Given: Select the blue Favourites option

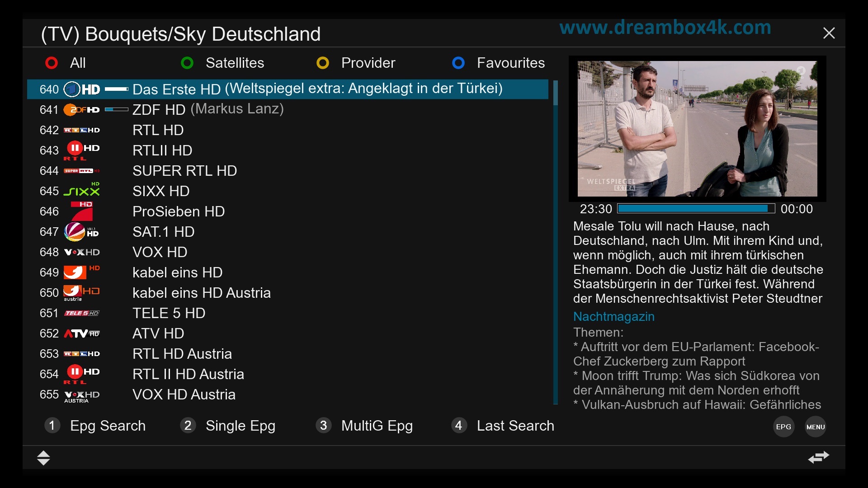Looking at the screenshot, I should (499, 63).
